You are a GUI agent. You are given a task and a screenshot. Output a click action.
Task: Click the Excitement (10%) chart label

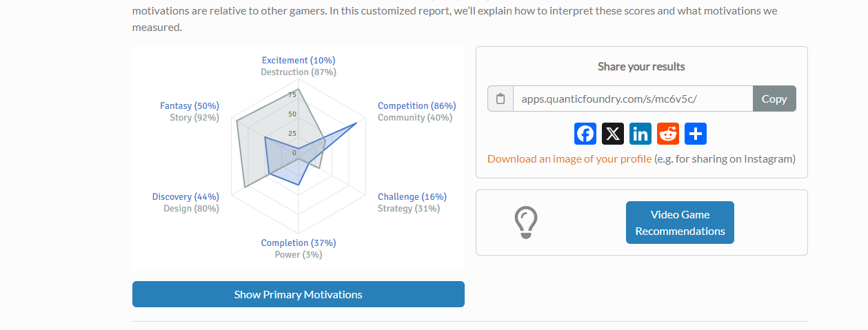click(299, 61)
